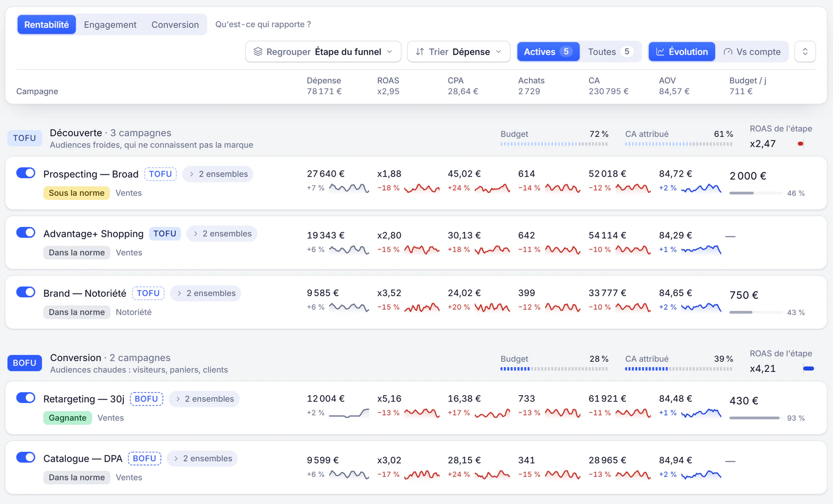This screenshot has height=504, width=833.
Task: Open the Trier Dépense sort dropdown
Action: pyautogui.click(x=459, y=52)
